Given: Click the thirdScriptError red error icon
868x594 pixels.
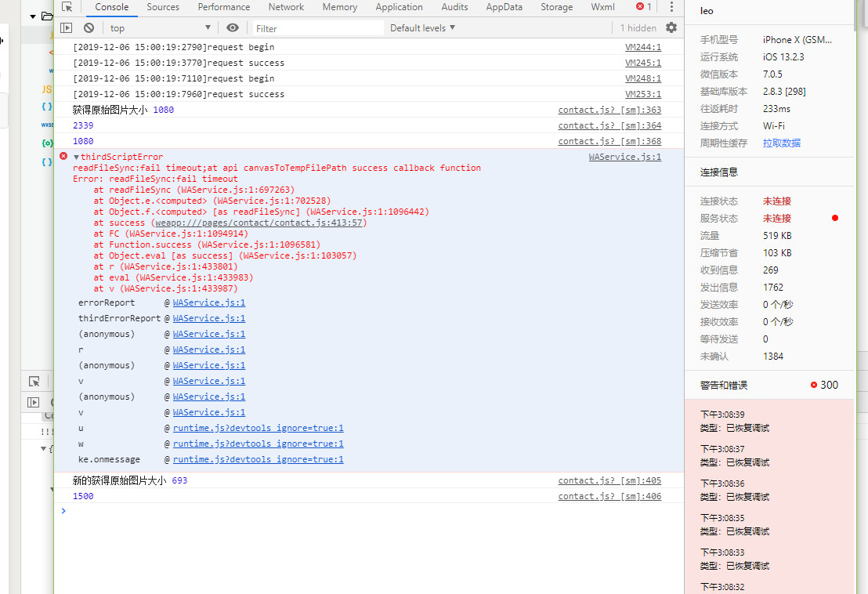Looking at the screenshot, I should (x=63, y=156).
